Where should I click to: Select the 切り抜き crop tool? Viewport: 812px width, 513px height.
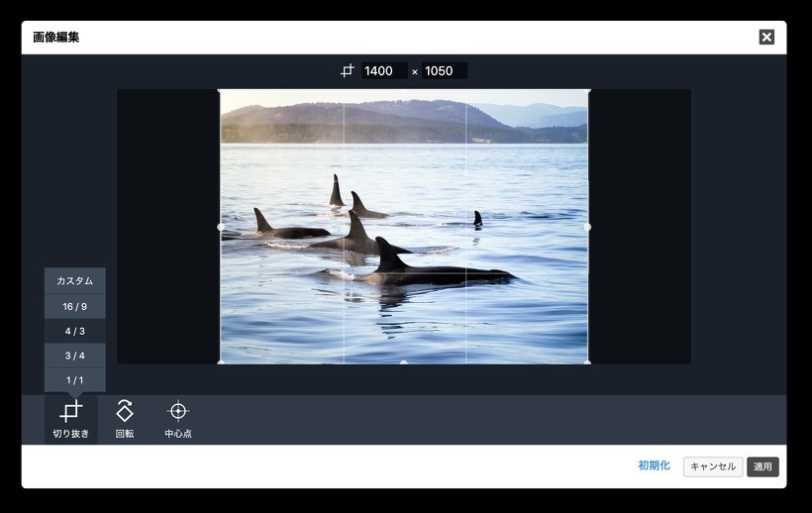71,419
